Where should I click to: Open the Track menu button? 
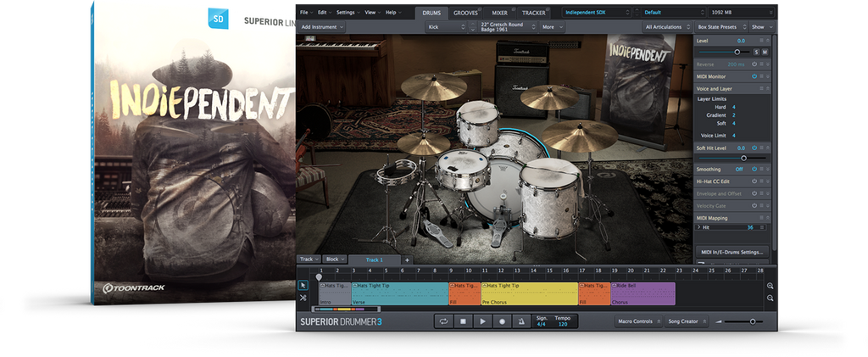(x=309, y=259)
